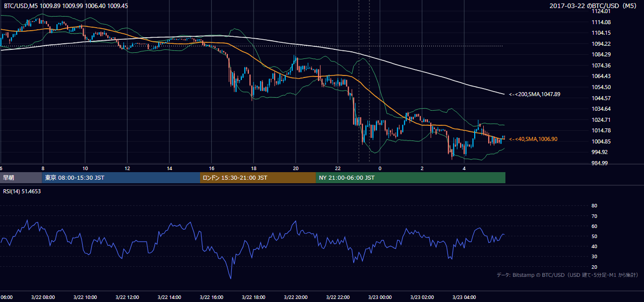Select the NY 21:00-06:00 JST session bar

pos(411,178)
